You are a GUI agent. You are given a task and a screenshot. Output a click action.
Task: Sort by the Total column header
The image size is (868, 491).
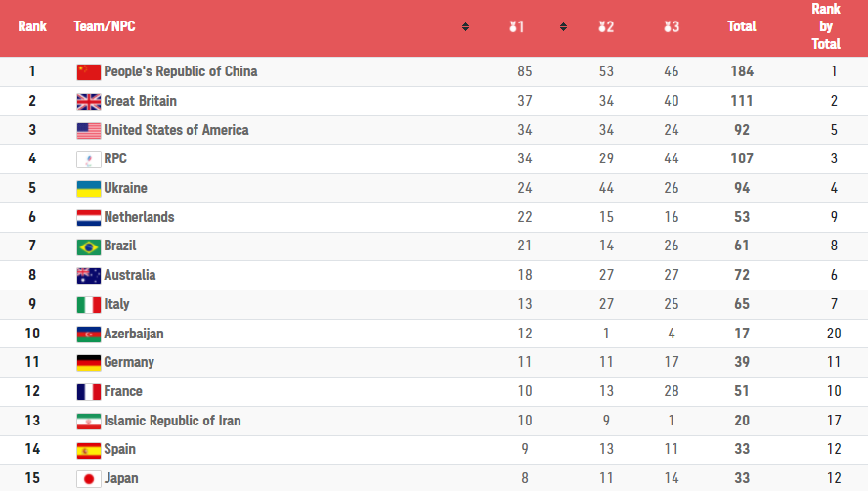pyautogui.click(x=741, y=26)
